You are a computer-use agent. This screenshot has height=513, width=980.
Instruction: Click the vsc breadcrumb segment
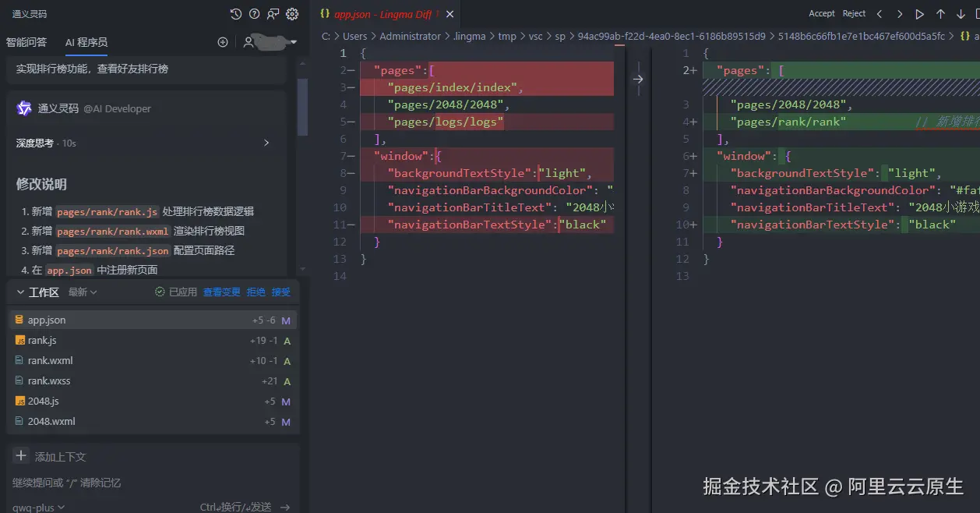536,36
